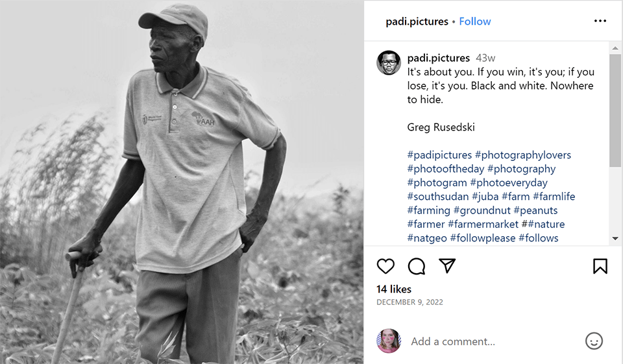
Task: Click the December 9, 2022 post date
Action: (x=409, y=302)
